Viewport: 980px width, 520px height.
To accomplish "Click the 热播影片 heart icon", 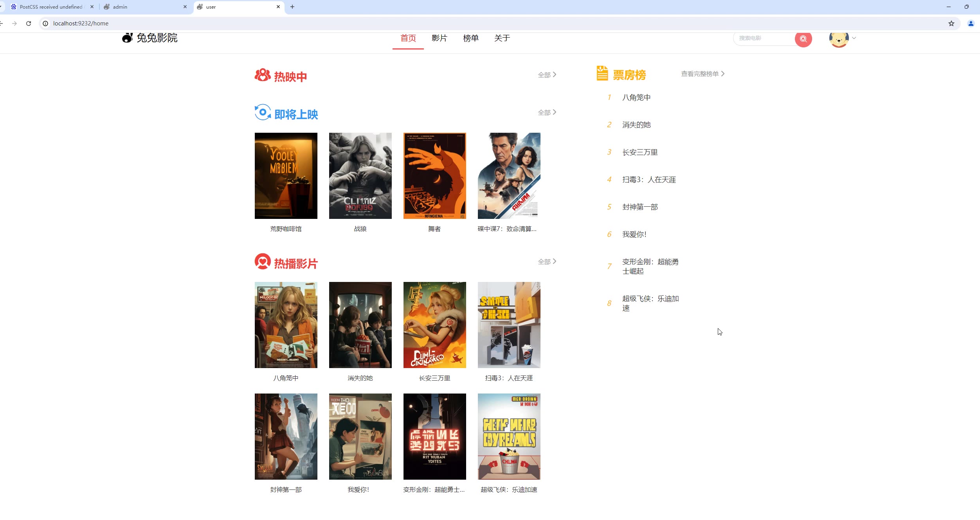I will tap(263, 261).
